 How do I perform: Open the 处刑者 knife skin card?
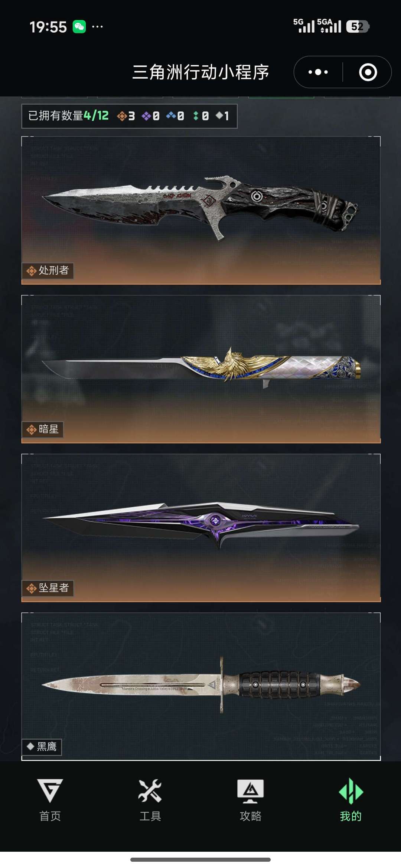201,210
